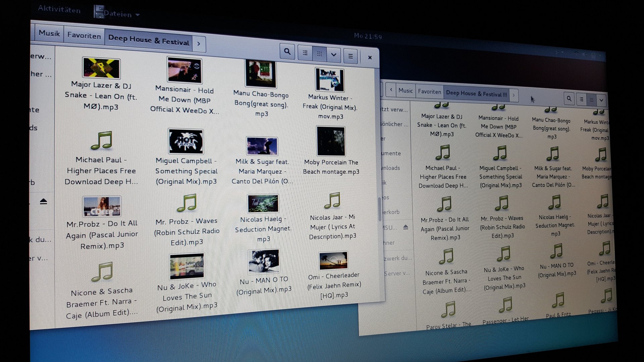Select Paul & Fritz icon in back window

558,300
